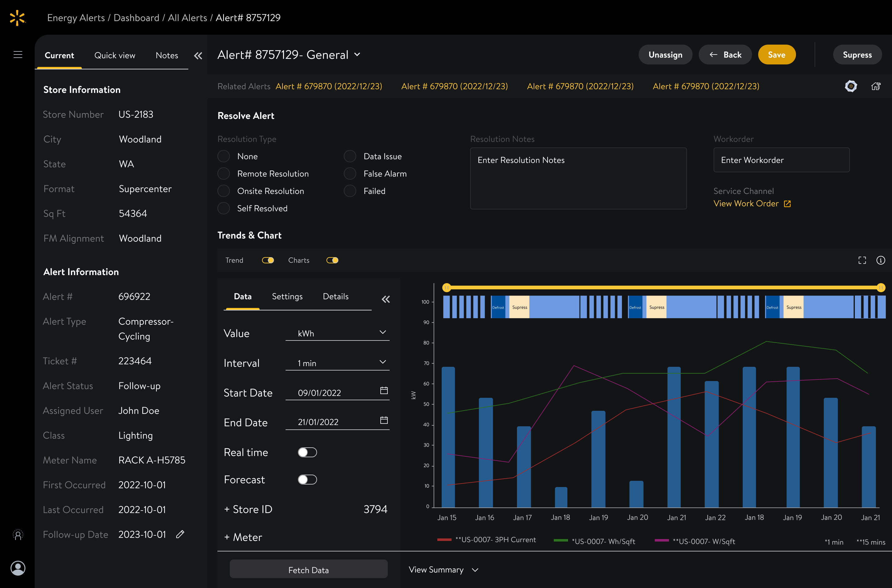
Task: Select Onsite Resolution option
Action: pos(224,191)
